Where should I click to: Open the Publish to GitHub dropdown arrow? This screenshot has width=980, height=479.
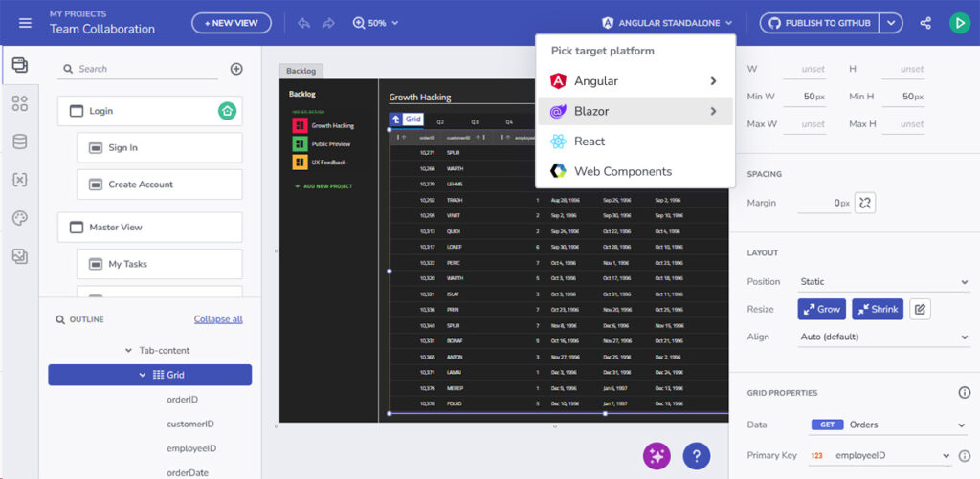pyautogui.click(x=892, y=23)
